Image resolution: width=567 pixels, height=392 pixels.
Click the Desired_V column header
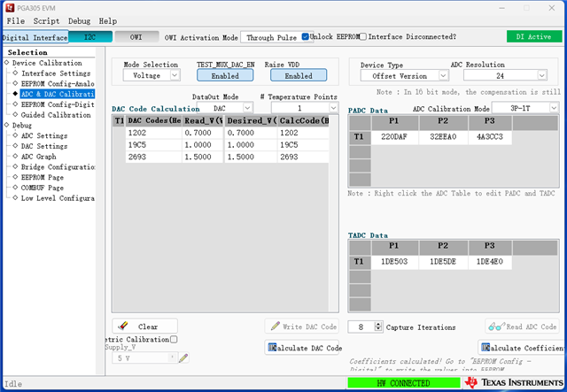tap(251, 120)
